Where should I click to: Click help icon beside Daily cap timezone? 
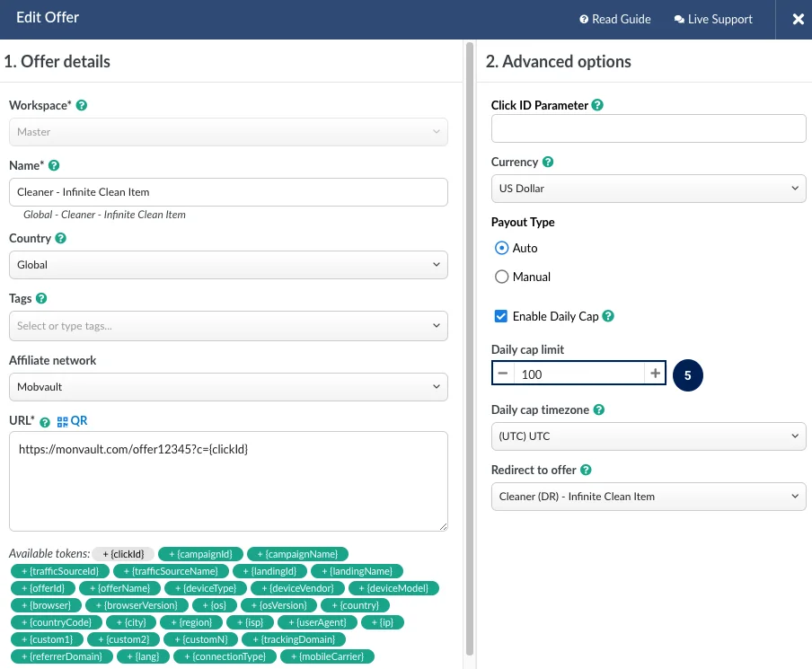click(x=599, y=409)
